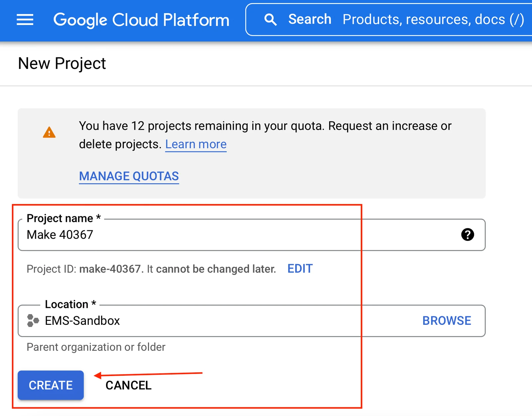This screenshot has height=416, width=532.
Task: Browse for a parent location
Action: pyautogui.click(x=447, y=320)
